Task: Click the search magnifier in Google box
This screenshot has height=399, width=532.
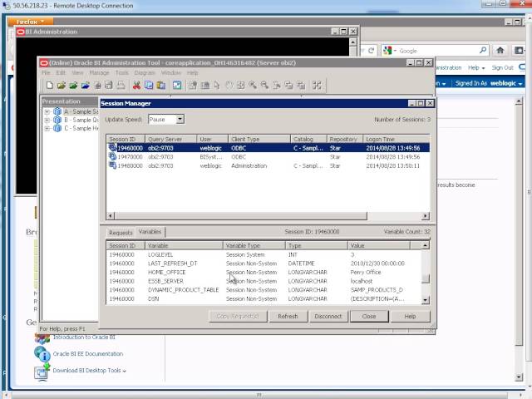Action: click(x=483, y=50)
